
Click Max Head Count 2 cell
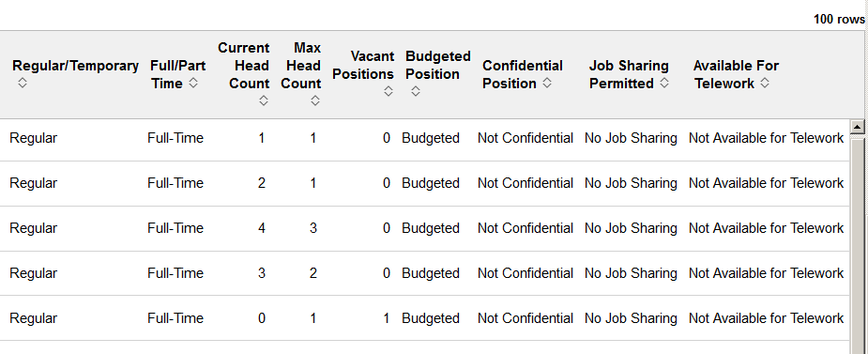pos(313,273)
